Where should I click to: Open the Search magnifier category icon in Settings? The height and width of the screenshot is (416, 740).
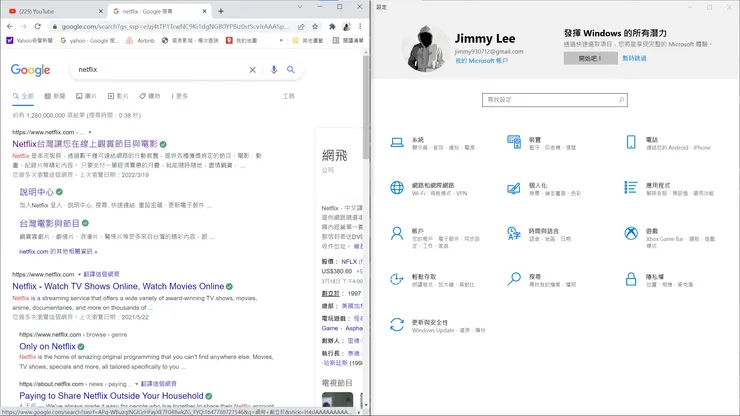[x=513, y=279]
